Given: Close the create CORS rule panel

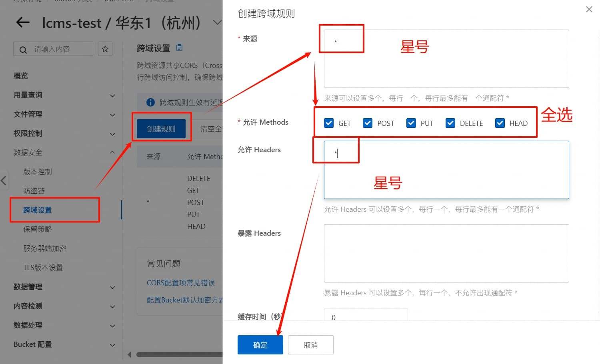Looking at the screenshot, I should tap(589, 9).
